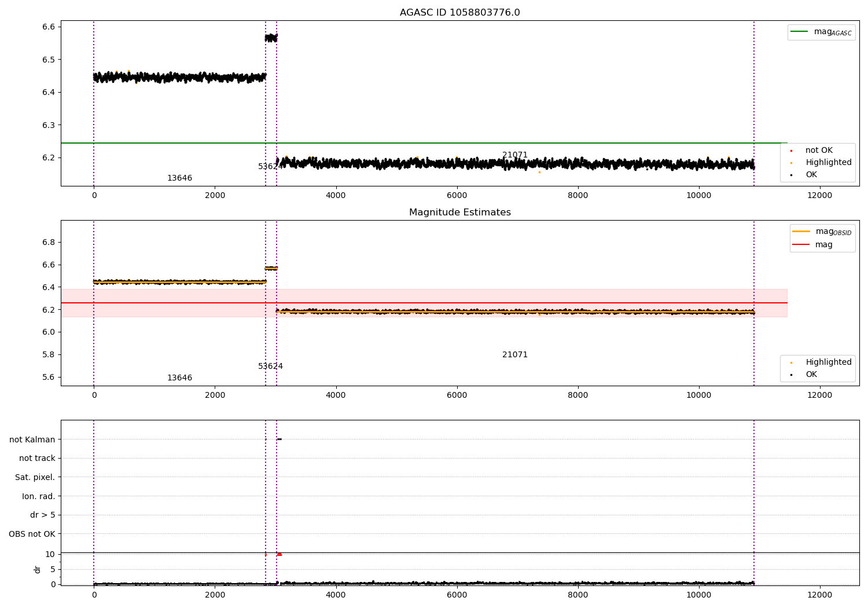Click the red dot sample beside 'not OK' legend
This screenshot has height=608, width=868.
pos(791,151)
